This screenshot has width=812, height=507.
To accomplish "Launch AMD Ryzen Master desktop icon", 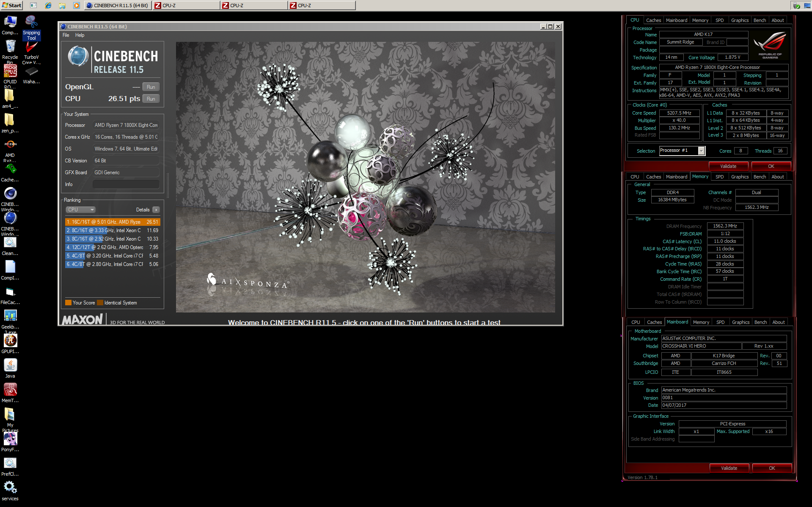I will (10, 150).
